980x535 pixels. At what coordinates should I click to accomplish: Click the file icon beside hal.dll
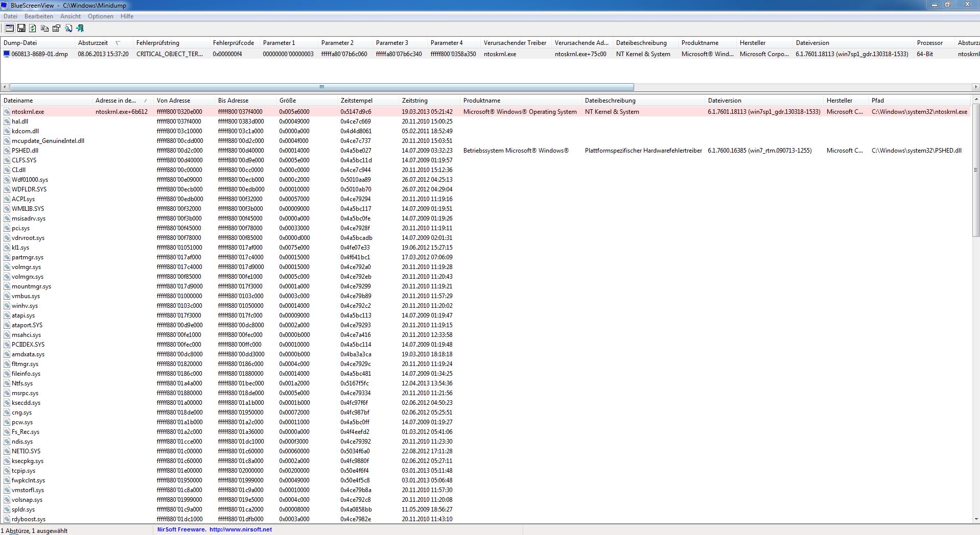click(x=7, y=121)
